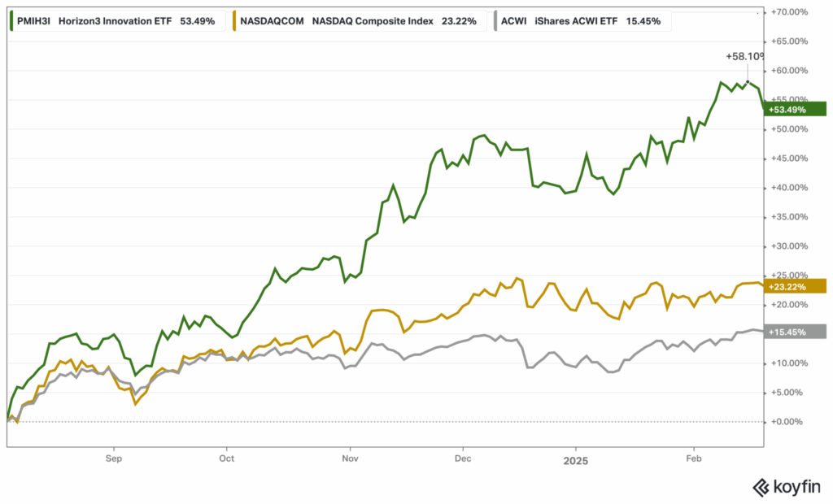Image resolution: width=833 pixels, height=504 pixels.
Task: Click the +35.00% y-axis label
Action: point(786,217)
